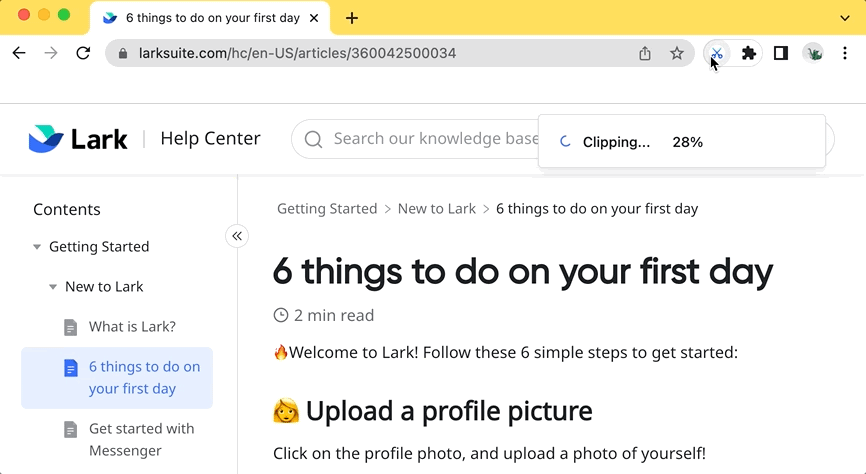866x474 pixels.
Task: Toggle the browser side panel icon
Action: 781,54
